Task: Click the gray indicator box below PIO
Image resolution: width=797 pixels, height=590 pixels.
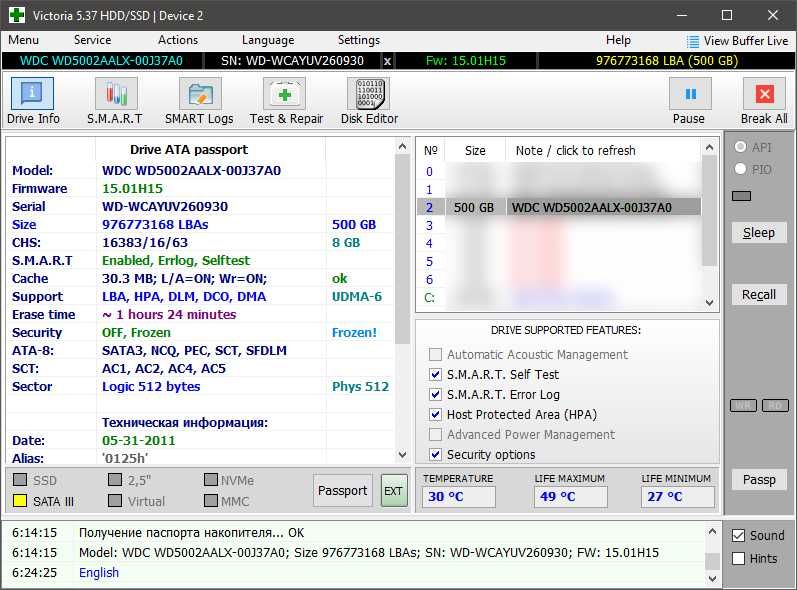Action: point(742,196)
